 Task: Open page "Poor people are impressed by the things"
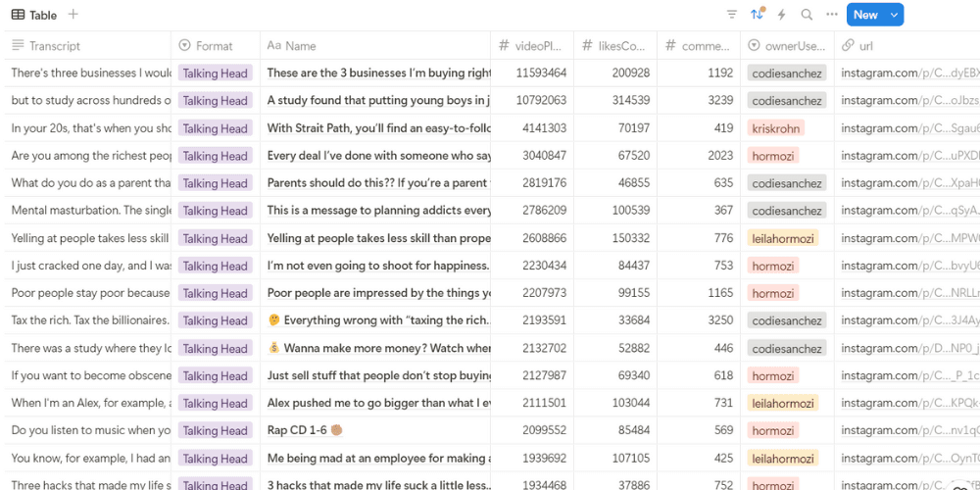[x=378, y=293]
